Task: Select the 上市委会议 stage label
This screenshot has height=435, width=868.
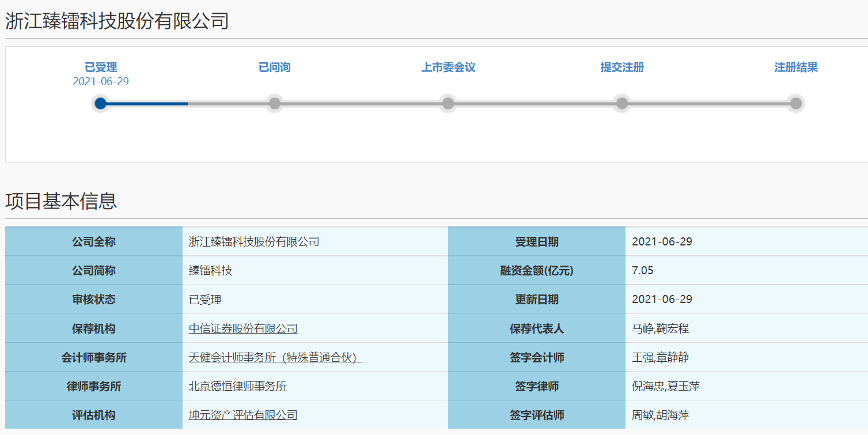Action: [448, 67]
